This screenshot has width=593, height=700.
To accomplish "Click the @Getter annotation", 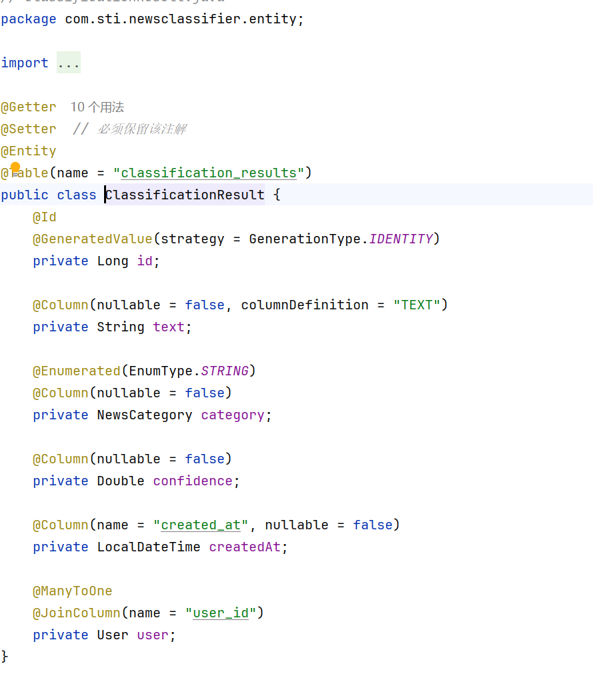I will click(29, 107).
